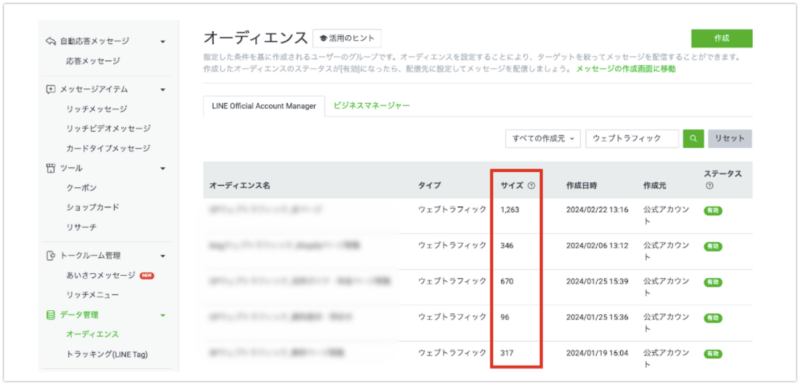The height and width of the screenshot is (385, 800).
Task: Click the NEW badge beside あいさつメッセージ
Action: click(x=147, y=275)
